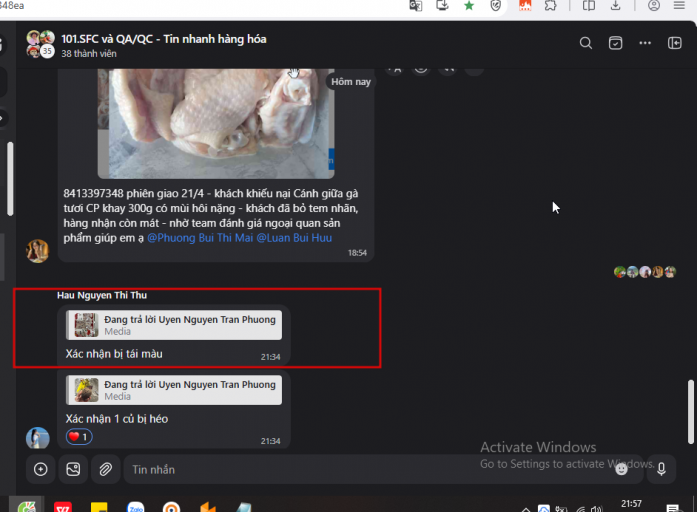The height and width of the screenshot is (512, 697).
Task: Open the browser translate page icon
Action: [416, 6]
